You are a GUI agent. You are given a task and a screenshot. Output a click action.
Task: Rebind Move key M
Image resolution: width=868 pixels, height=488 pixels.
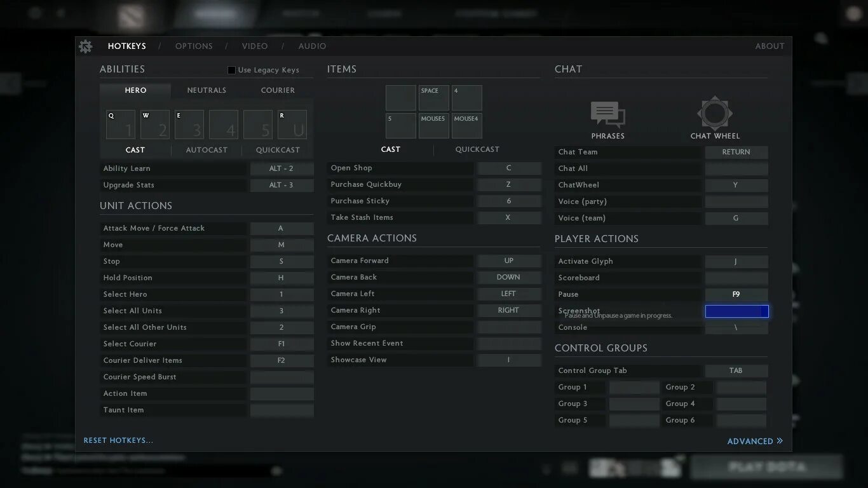tap(281, 245)
